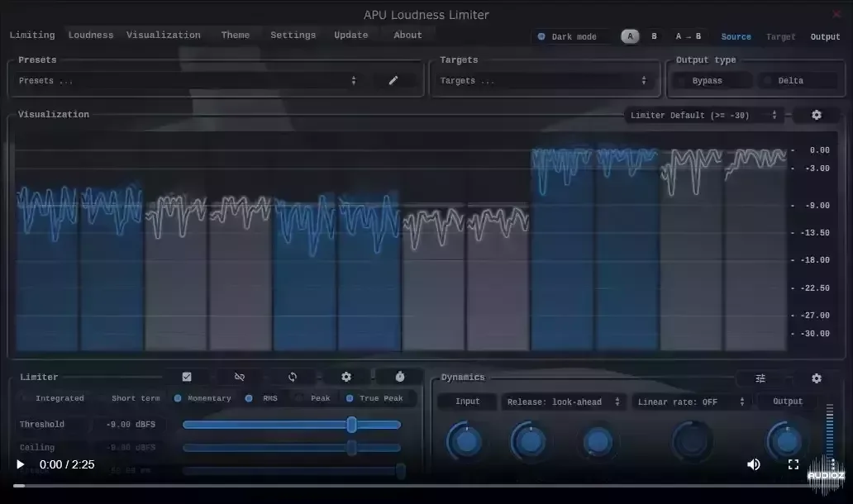This screenshot has width=853, height=504.
Task: Open the Visualization settings gear
Action: 817,115
